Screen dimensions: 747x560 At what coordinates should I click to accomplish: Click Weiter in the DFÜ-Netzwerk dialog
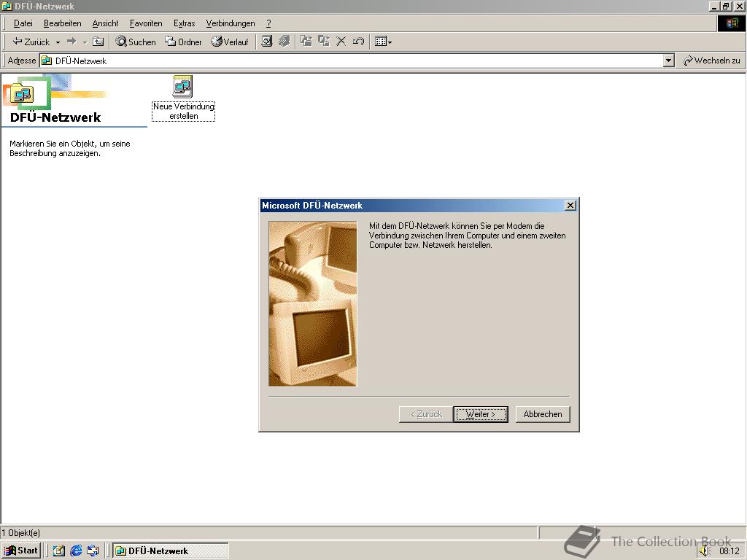[x=481, y=414]
